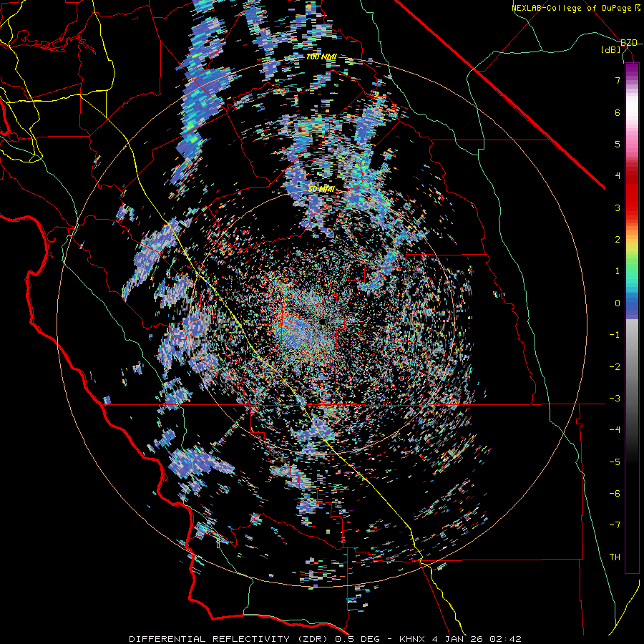Image resolution: width=644 pixels, height=644 pixels.
Task: Click the Differential Reflectivity KHNX caption
Action: point(325,639)
